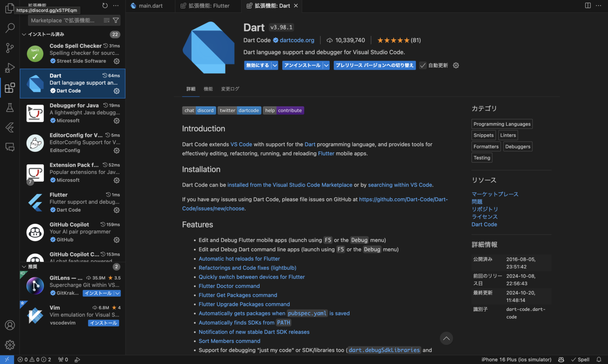Open the Explorer view in the activity bar
The width and height of the screenshot is (608, 364).
pyautogui.click(x=9, y=8)
